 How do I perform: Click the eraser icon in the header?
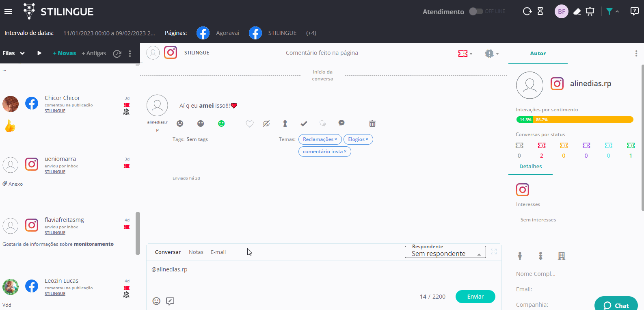click(x=577, y=11)
